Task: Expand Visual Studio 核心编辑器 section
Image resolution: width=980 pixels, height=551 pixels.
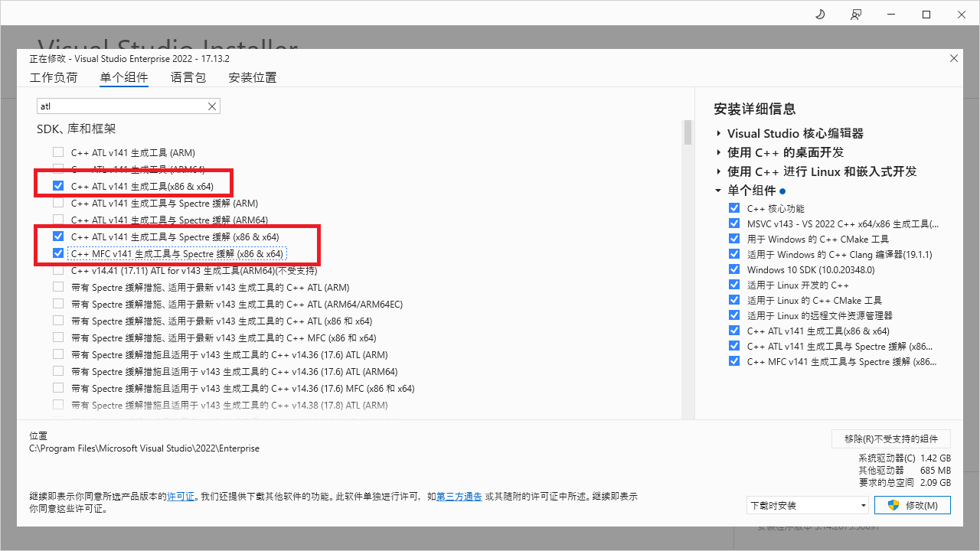Action: point(719,134)
